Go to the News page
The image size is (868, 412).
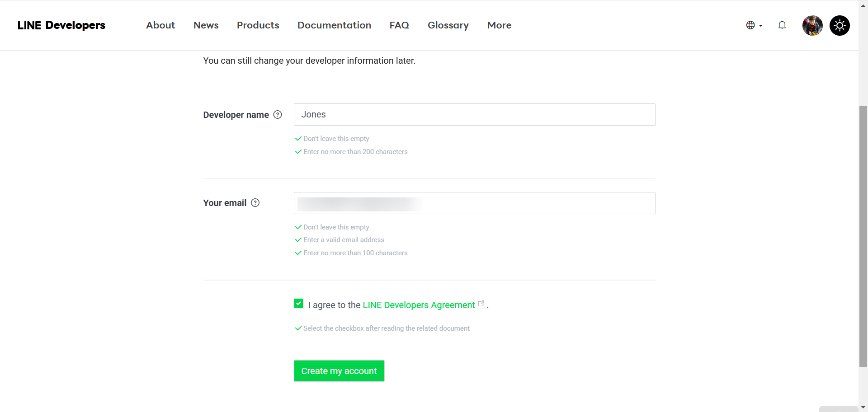pos(206,25)
